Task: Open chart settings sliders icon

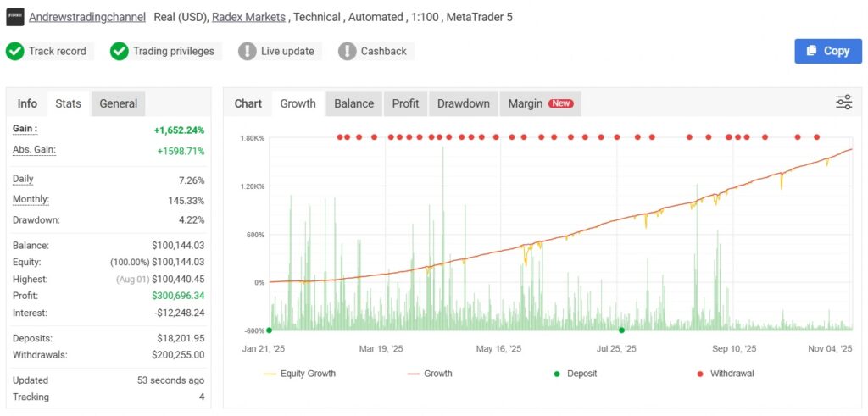Action: pyautogui.click(x=843, y=103)
